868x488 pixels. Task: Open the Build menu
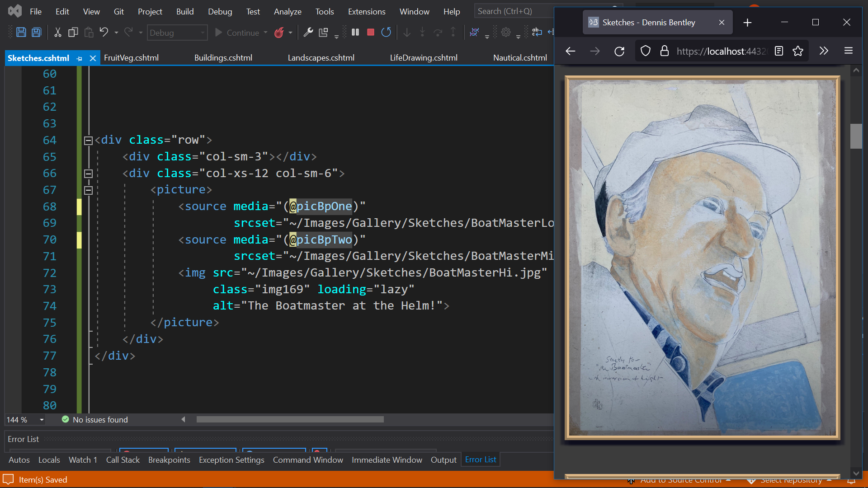point(185,11)
